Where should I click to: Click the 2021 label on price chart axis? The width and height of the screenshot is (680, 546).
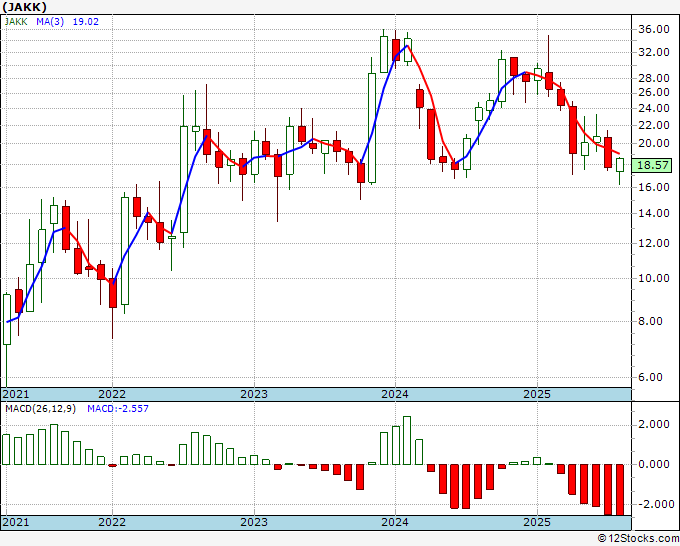pyautogui.click(x=16, y=394)
